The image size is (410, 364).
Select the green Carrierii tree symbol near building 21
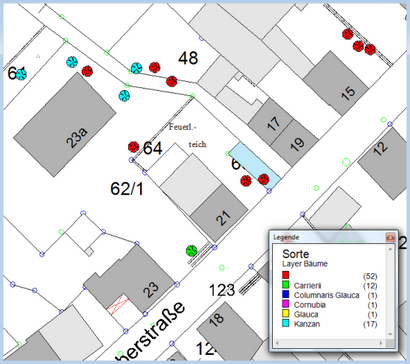point(192,250)
